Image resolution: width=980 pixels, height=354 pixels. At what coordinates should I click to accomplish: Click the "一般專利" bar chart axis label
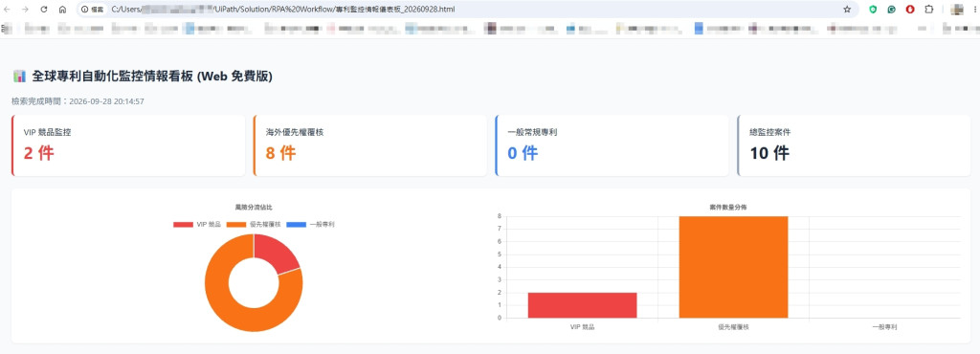(884, 326)
